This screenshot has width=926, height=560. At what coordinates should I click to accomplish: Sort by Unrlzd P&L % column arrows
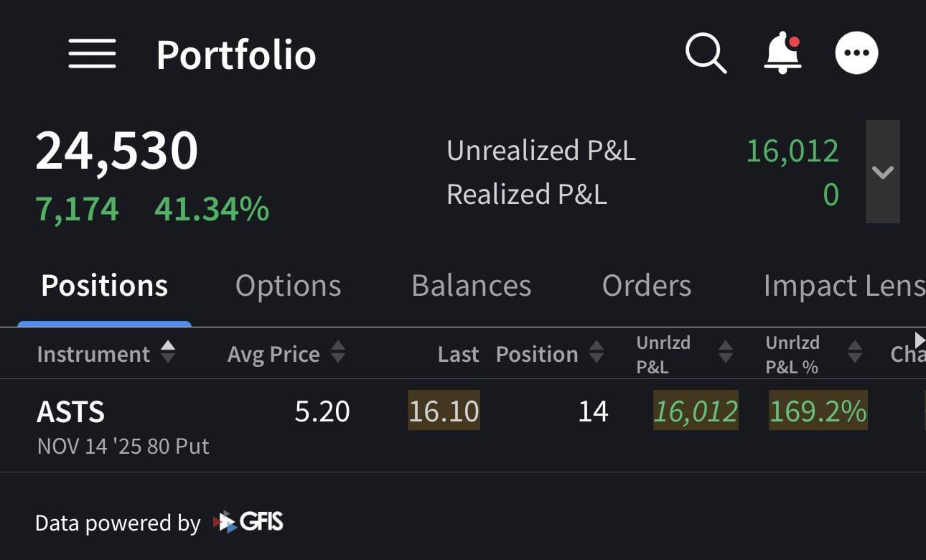click(x=854, y=353)
